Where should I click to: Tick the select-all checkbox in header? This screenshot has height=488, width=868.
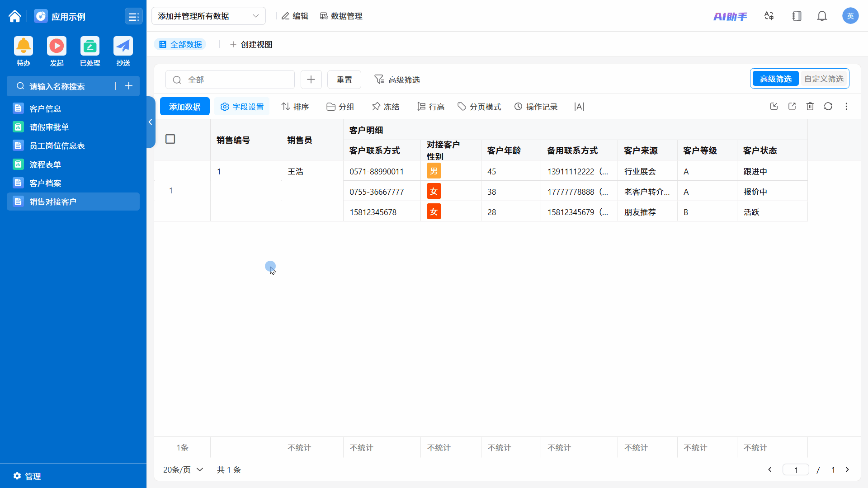(170, 139)
